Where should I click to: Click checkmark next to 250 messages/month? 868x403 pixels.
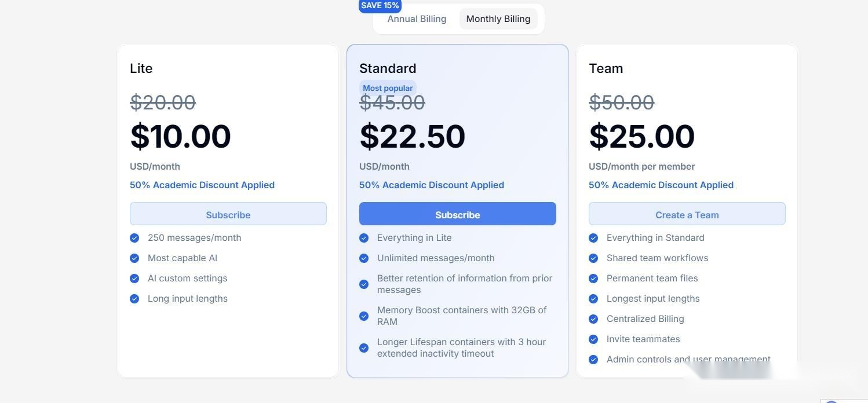(x=134, y=238)
